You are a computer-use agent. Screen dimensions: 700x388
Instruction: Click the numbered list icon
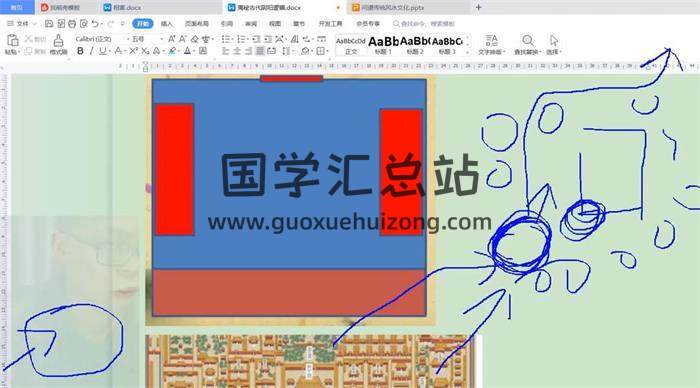click(x=242, y=39)
